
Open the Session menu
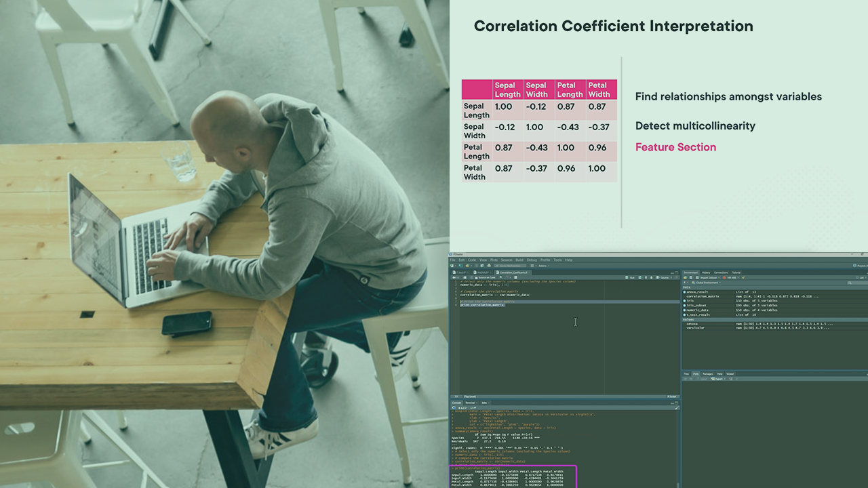point(506,260)
